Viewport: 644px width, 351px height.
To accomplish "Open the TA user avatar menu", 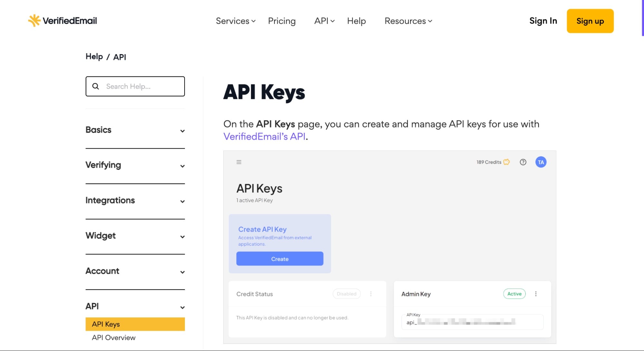I will (541, 162).
